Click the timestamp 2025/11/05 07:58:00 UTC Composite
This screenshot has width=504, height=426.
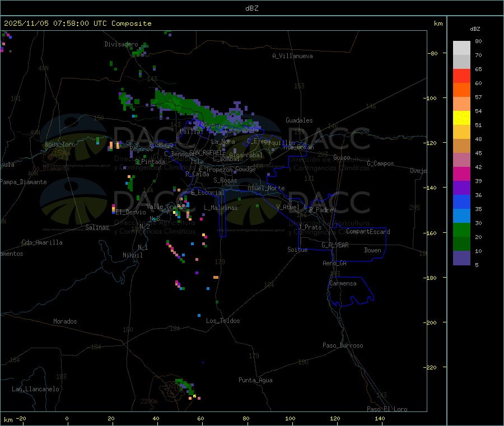[x=77, y=24]
